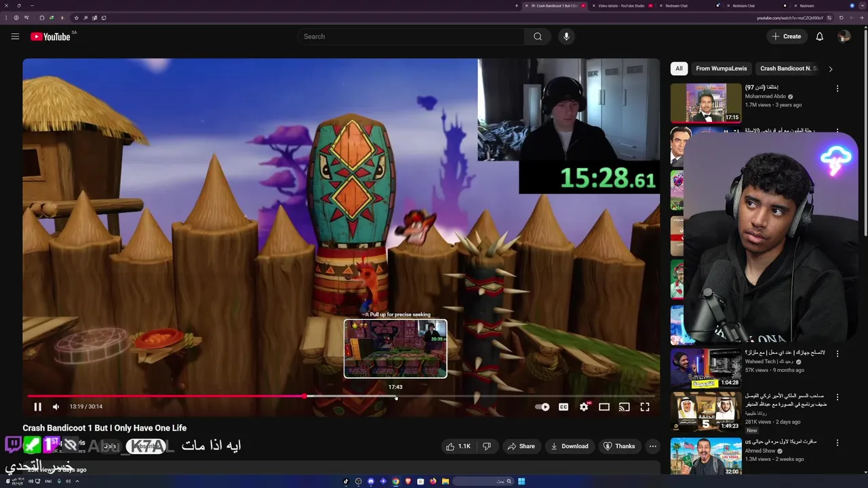Select the All filter chip
The image size is (868, 488).
tap(679, 68)
